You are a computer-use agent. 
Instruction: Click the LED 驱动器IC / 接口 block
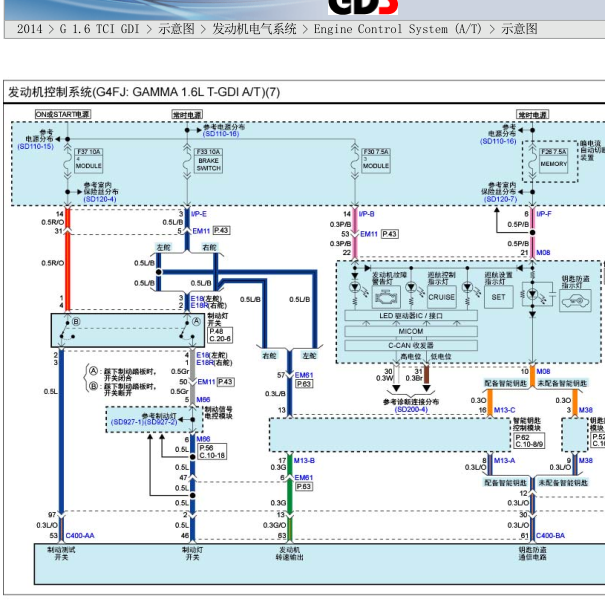point(411,316)
